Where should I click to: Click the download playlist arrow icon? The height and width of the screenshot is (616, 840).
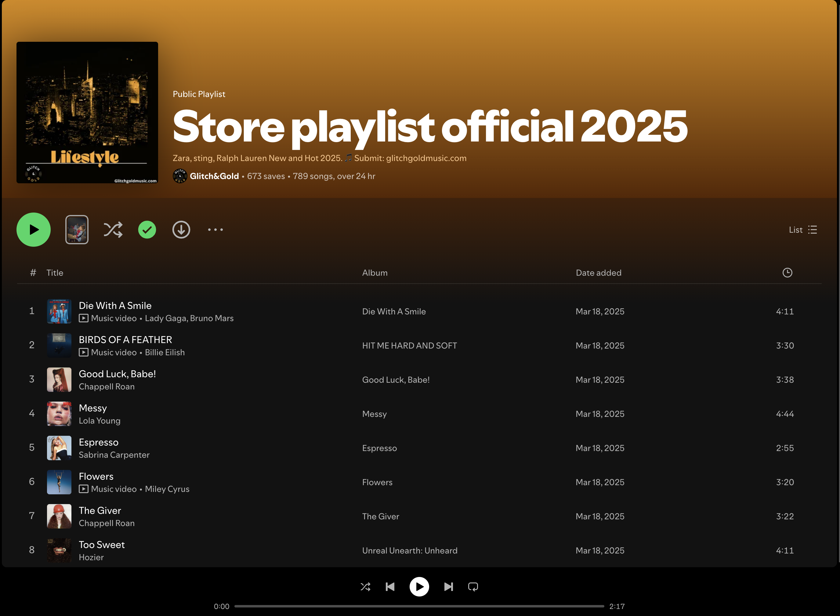[x=181, y=230]
